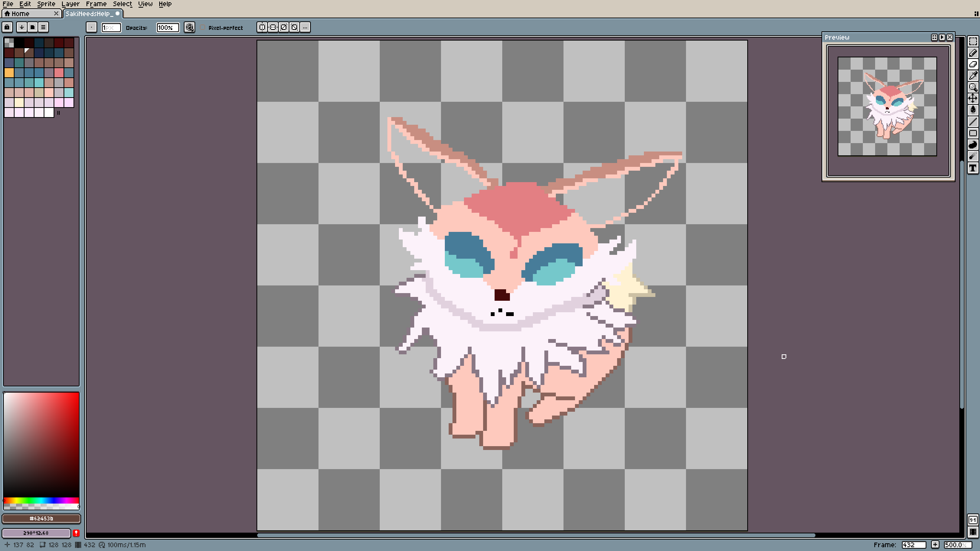This screenshot has width=980, height=551.
Task: Click the foreground color button #62453b
Action: click(41, 518)
